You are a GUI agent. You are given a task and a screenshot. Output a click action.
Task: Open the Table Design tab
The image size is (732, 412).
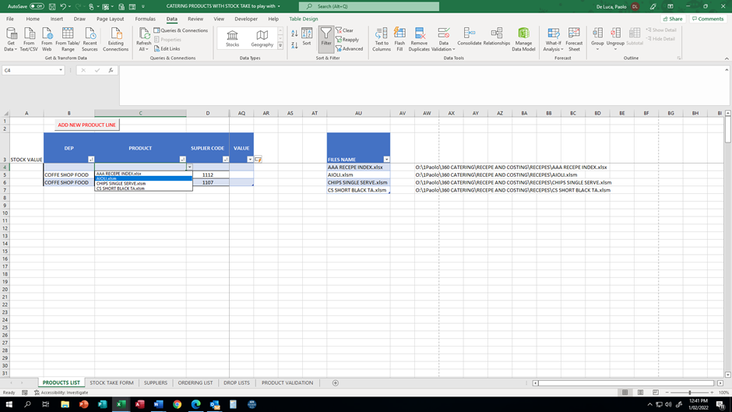(x=303, y=19)
